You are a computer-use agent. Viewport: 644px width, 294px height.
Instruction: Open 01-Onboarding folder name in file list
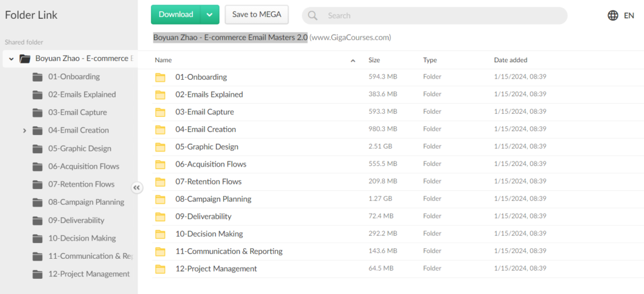201,77
